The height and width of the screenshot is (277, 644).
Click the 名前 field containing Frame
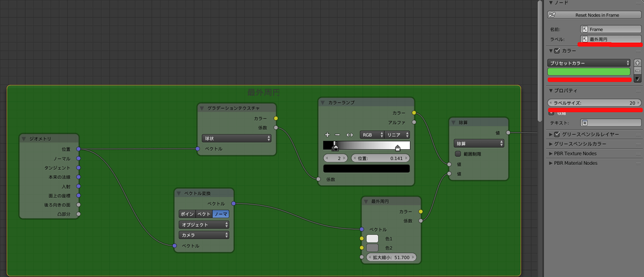tap(611, 30)
